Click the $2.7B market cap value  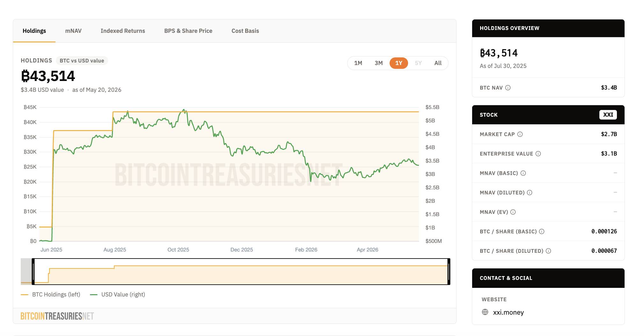[609, 134]
